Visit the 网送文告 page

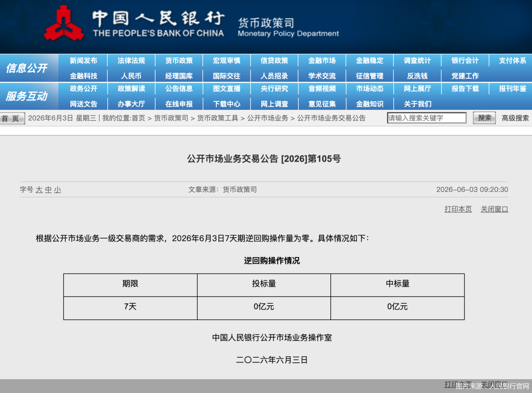(x=83, y=104)
